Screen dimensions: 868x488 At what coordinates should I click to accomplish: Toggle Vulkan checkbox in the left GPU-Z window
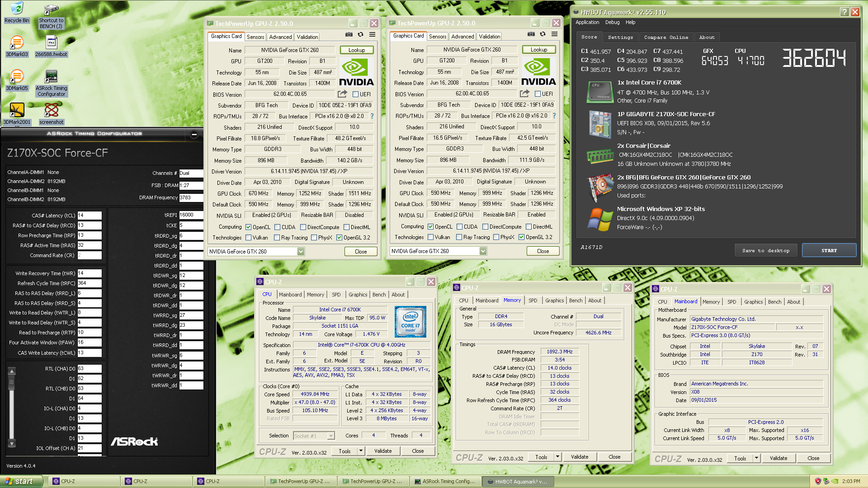coord(248,238)
